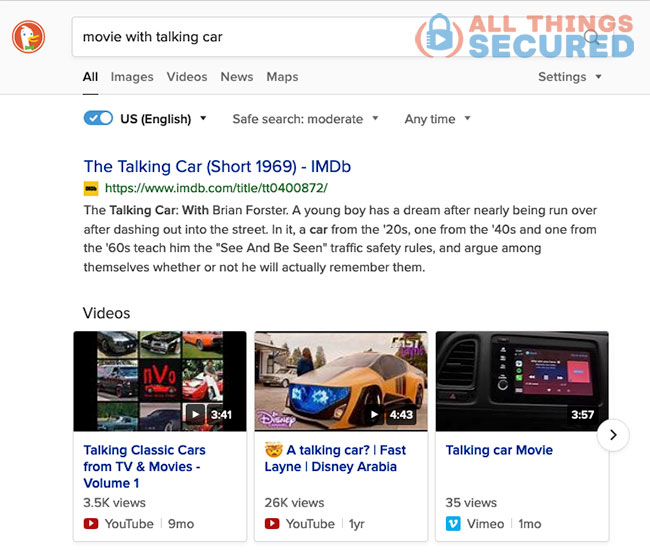650x553 pixels.
Task: Click the YouTube icon under the 26K views video
Action: tap(272, 524)
